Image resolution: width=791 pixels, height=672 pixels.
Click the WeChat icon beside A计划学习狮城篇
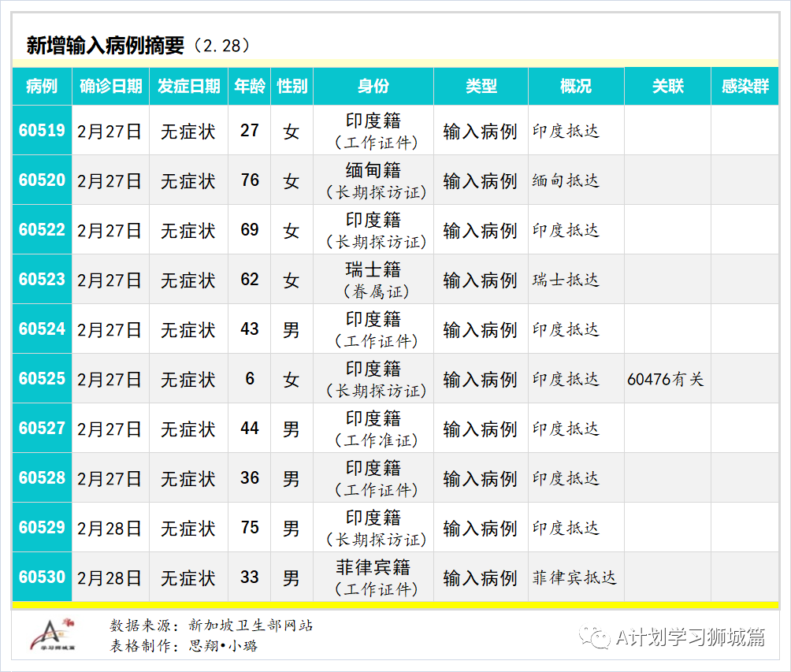pyautogui.click(x=595, y=637)
